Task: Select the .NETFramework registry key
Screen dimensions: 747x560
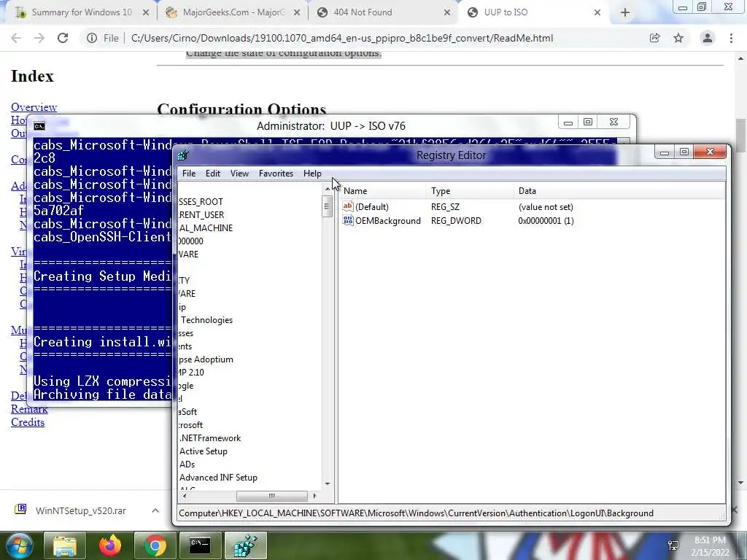Action: point(210,438)
